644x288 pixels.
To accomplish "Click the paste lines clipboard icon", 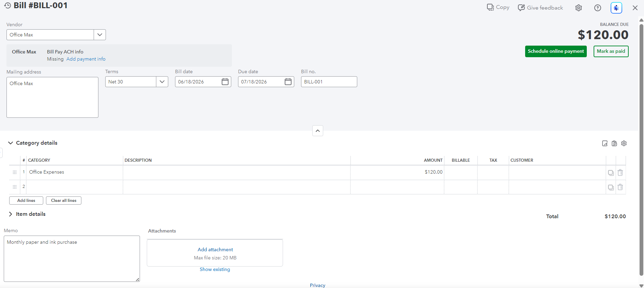I will (614, 143).
